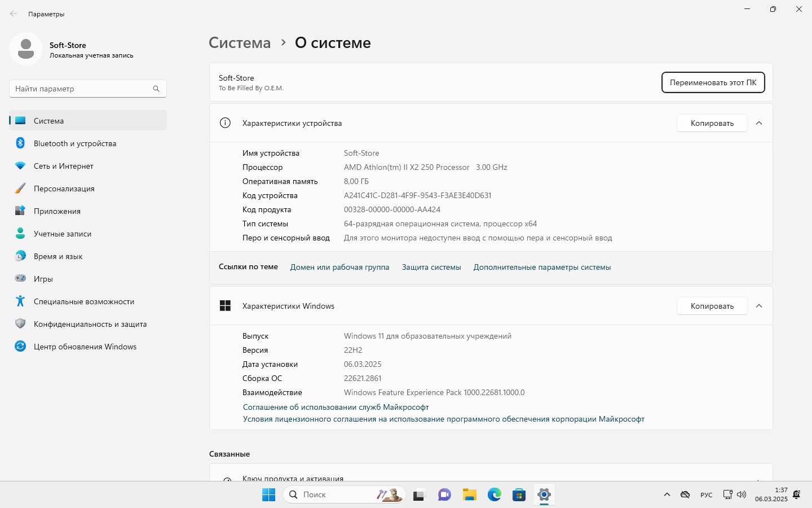
Task: Open Дополнительные параметры системы link
Action: pos(542,267)
